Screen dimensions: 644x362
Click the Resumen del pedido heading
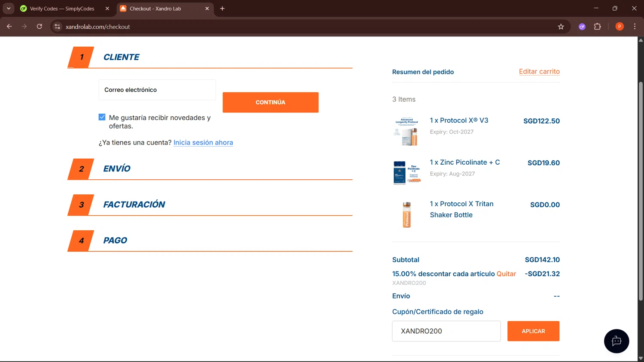click(x=423, y=72)
